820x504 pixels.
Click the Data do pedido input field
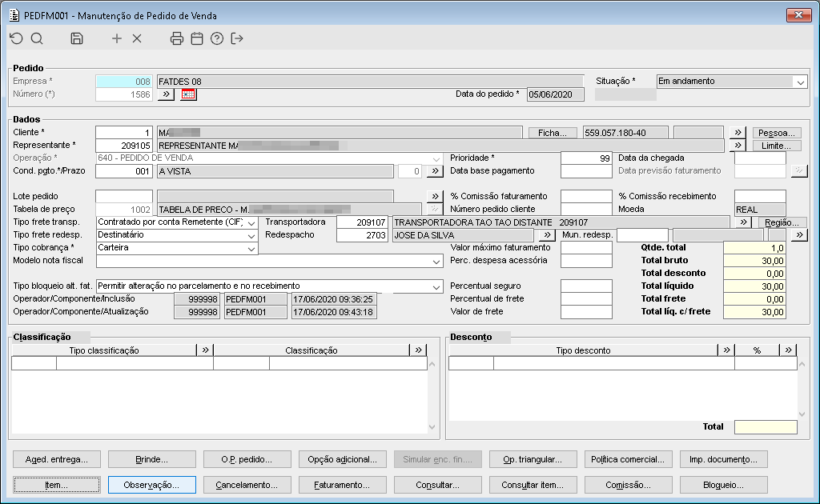coord(556,94)
